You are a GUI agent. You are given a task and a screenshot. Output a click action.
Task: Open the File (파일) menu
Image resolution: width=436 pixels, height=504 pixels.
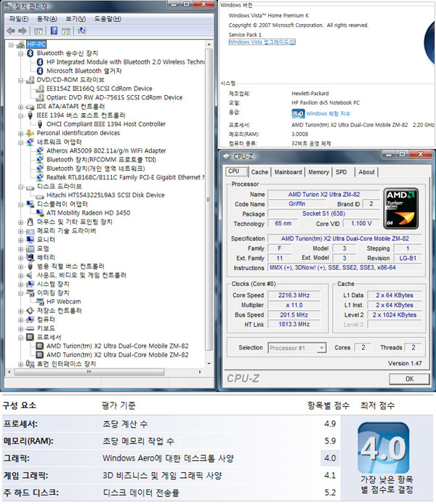point(19,19)
